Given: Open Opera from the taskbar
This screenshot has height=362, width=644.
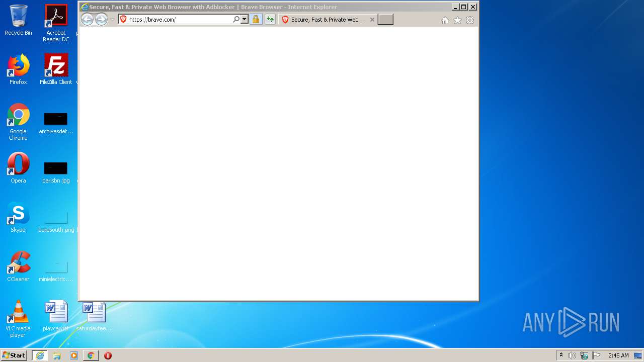Looking at the screenshot, I should [x=108, y=355].
